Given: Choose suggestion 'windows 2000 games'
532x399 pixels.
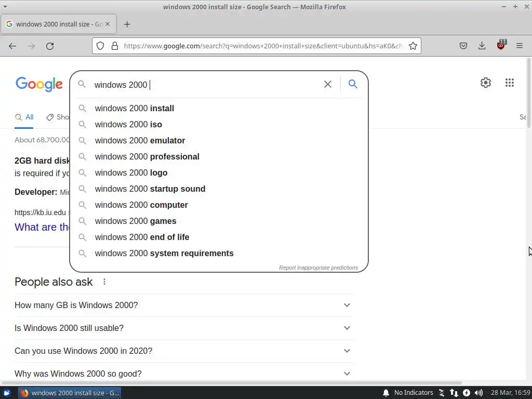Looking at the screenshot, I should click(x=219, y=221).
